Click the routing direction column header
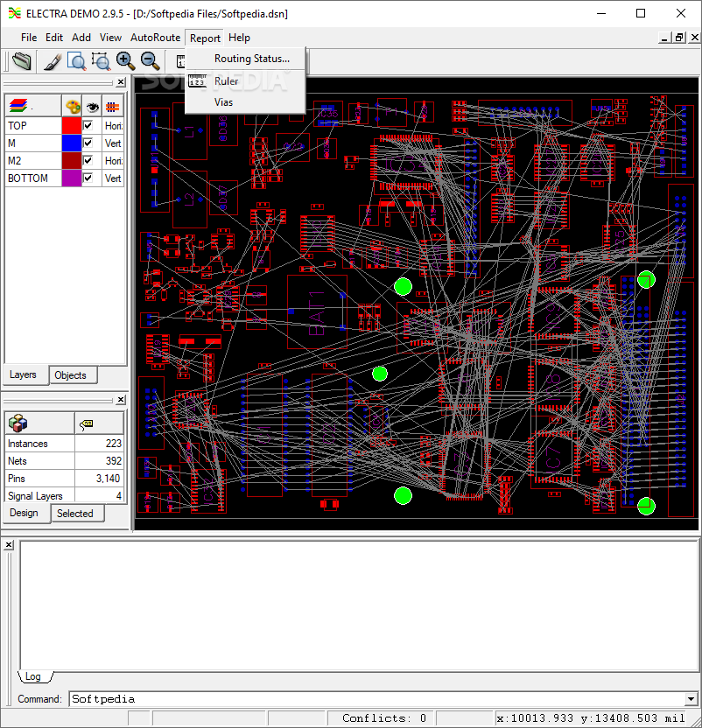702x728 pixels. pos(112,107)
